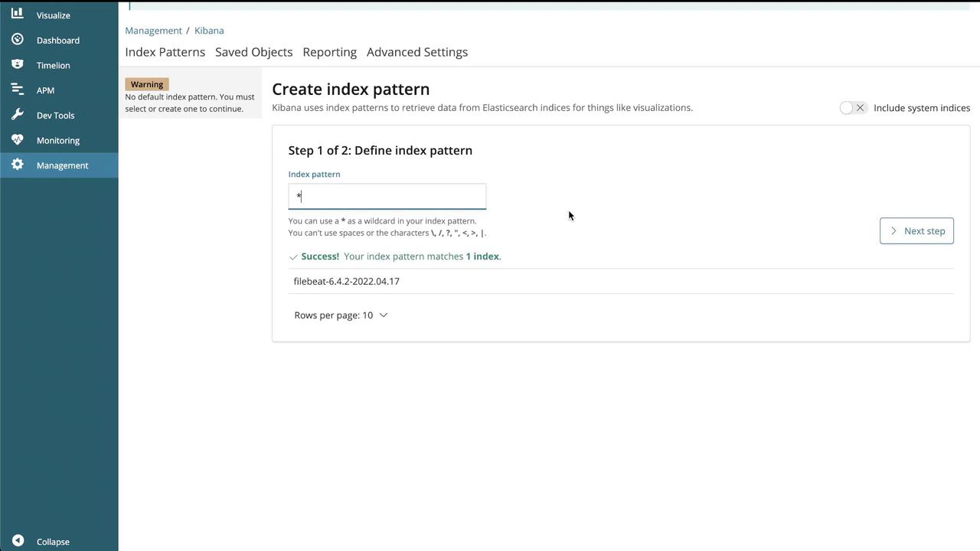980x551 pixels.
Task: Follow the Management breadcrumb link
Action: tap(153, 31)
